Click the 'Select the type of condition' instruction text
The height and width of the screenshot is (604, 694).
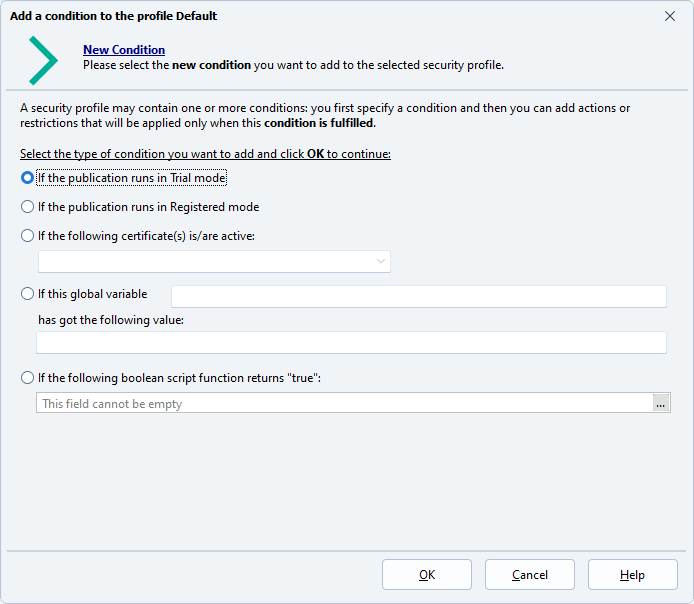205,154
